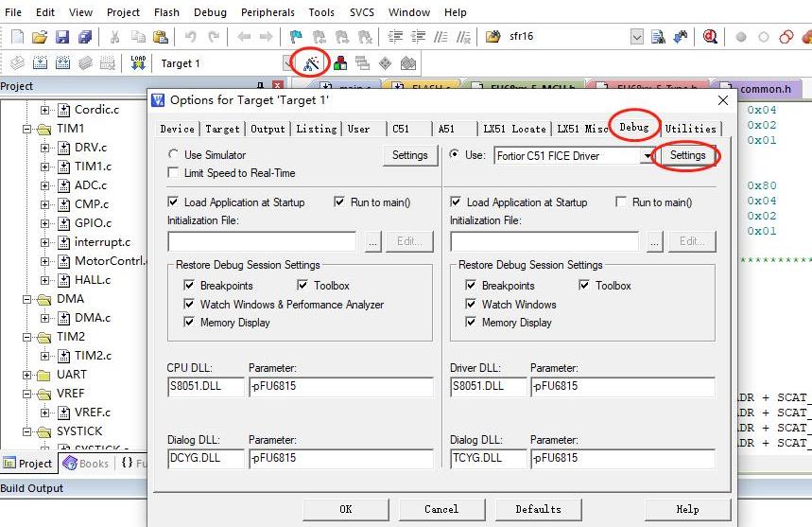Image resolution: width=812 pixels, height=527 pixels.
Task: Start debug session magnifier icon
Action: click(709, 37)
